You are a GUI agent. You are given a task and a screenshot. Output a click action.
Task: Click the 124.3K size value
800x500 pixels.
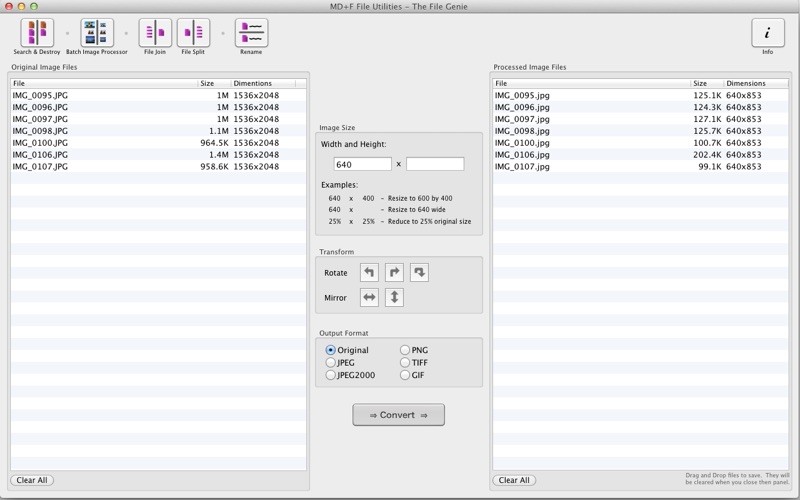[707, 107]
